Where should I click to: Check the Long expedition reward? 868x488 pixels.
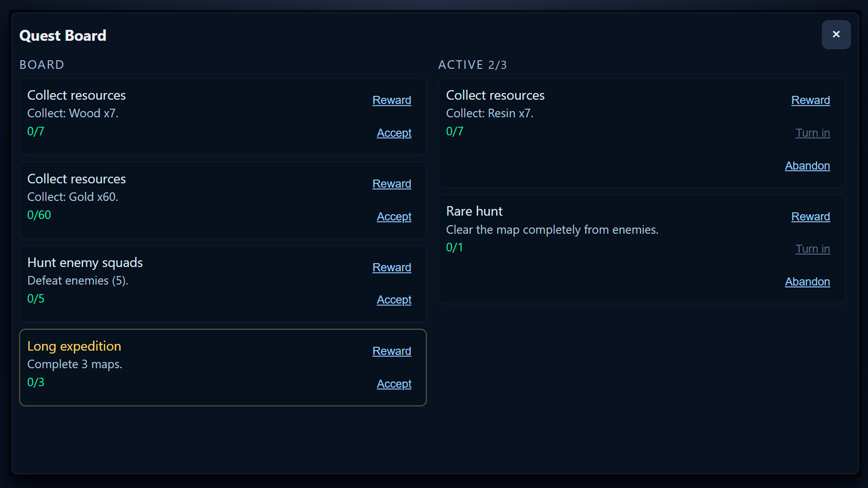(x=392, y=351)
